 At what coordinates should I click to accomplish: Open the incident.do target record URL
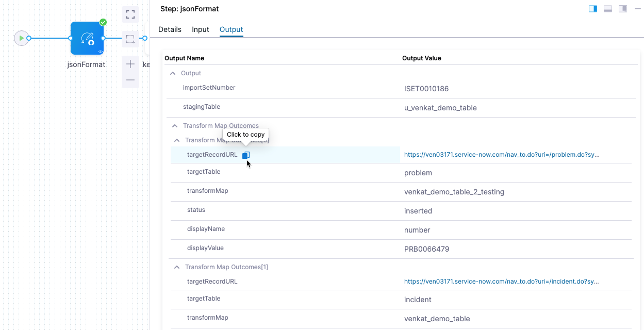[x=501, y=282]
